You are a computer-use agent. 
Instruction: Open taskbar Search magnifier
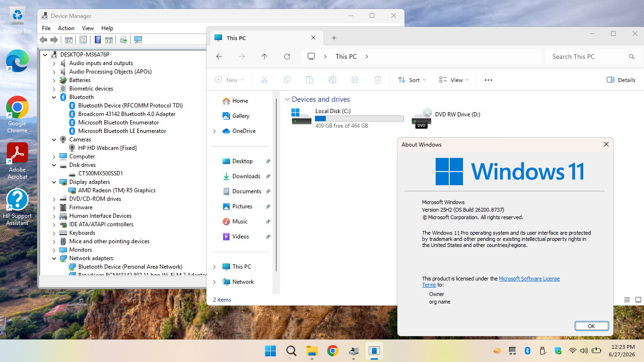pos(291,351)
